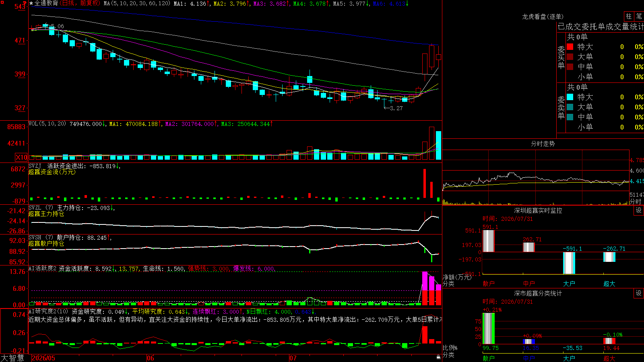Image resolution: width=644 pixels, height=362 pixels.
Task: Click the MA5: 3.977 value
Action: (351, 3)
